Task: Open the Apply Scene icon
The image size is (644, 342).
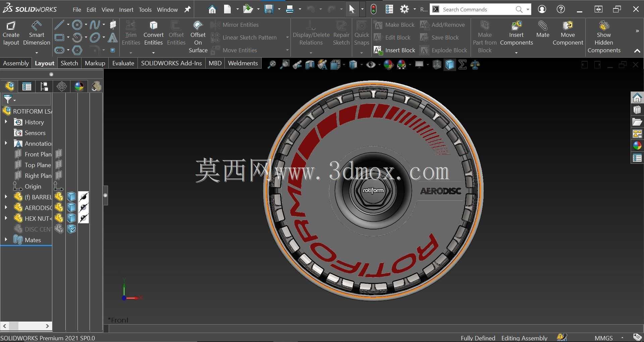Action: [x=401, y=65]
